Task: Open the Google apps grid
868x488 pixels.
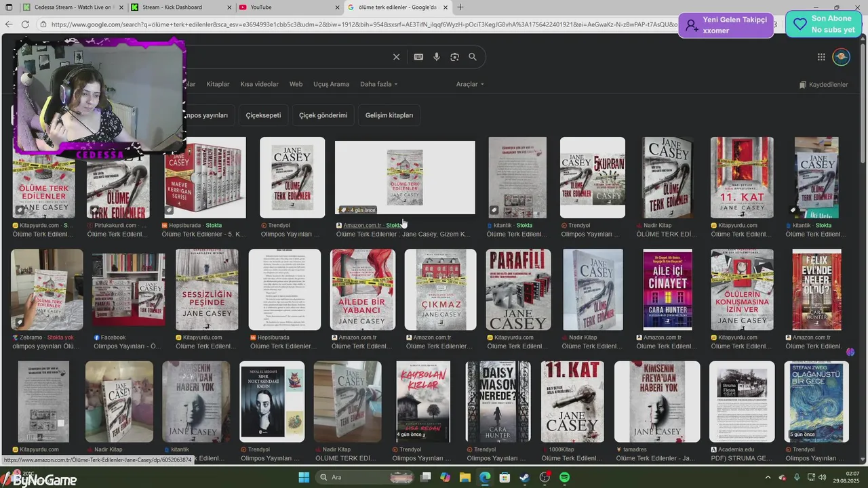Action: tap(821, 57)
